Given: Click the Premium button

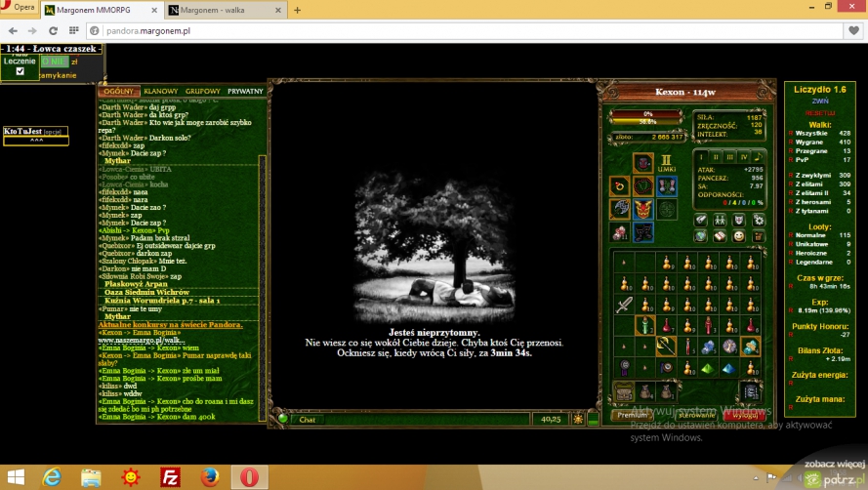Looking at the screenshot, I should point(632,415).
